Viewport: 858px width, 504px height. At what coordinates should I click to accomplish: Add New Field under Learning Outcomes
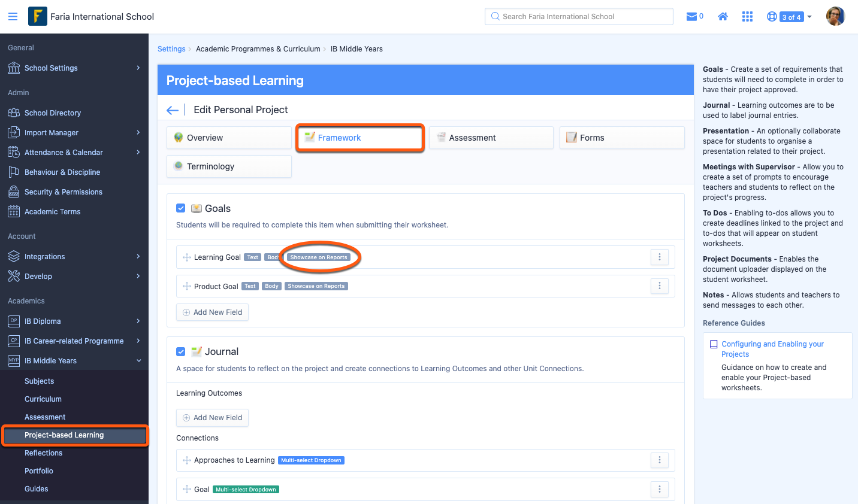tap(212, 418)
